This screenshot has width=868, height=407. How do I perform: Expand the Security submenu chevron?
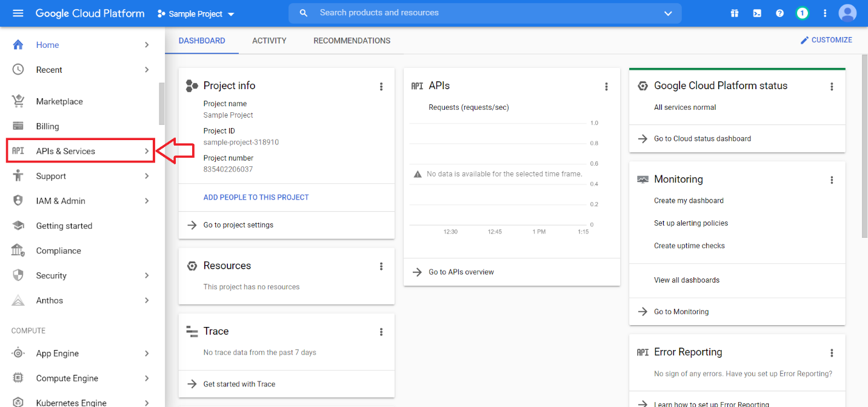[x=147, y=275]
